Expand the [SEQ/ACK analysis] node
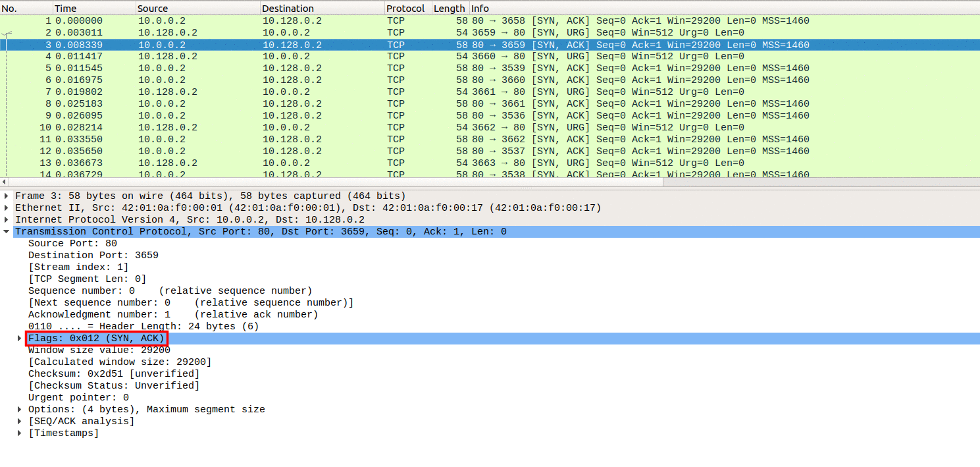 [x=20, y=422]
